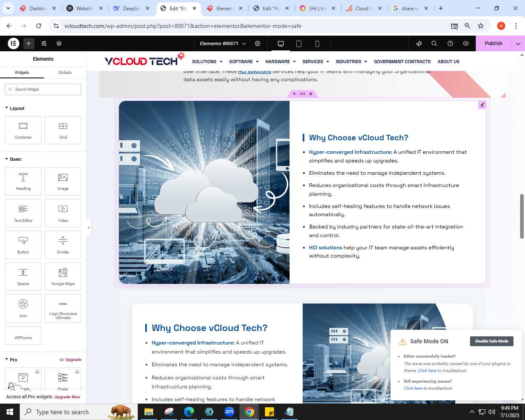Screen dimensions: 525x420
Task: Open the Elementor Finder search icon
Action: pyautogui.click(x=434, y=43)
